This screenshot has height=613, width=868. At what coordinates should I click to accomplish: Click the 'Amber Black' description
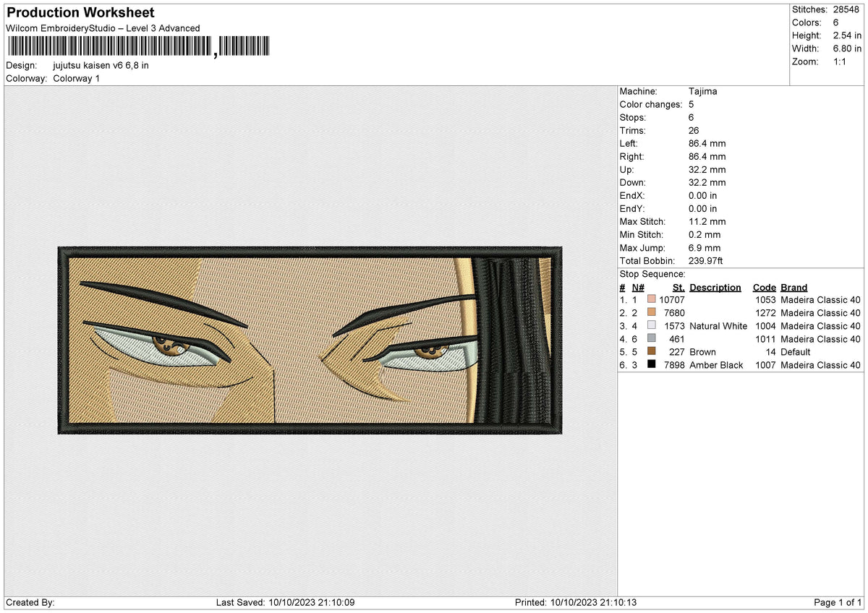[716, 365]
